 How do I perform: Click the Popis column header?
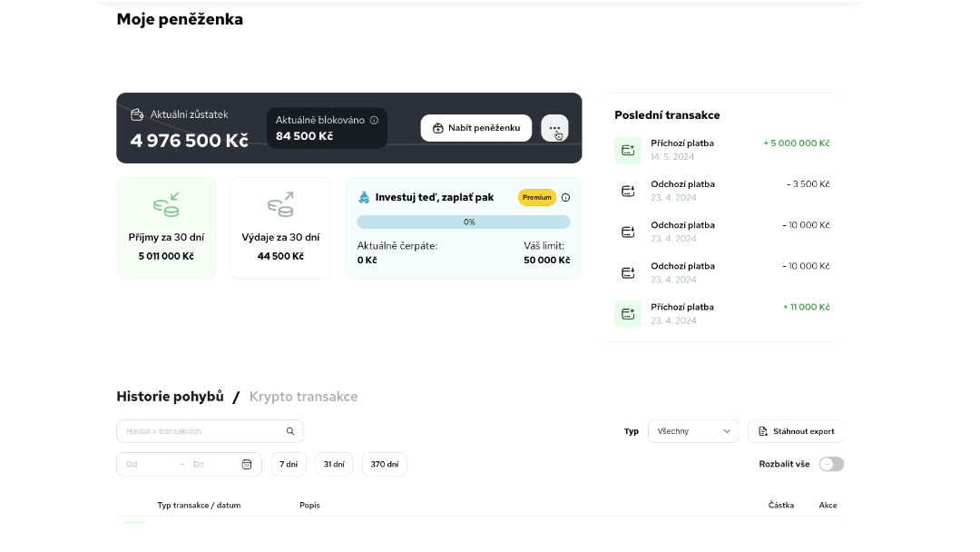pos(309,505)
